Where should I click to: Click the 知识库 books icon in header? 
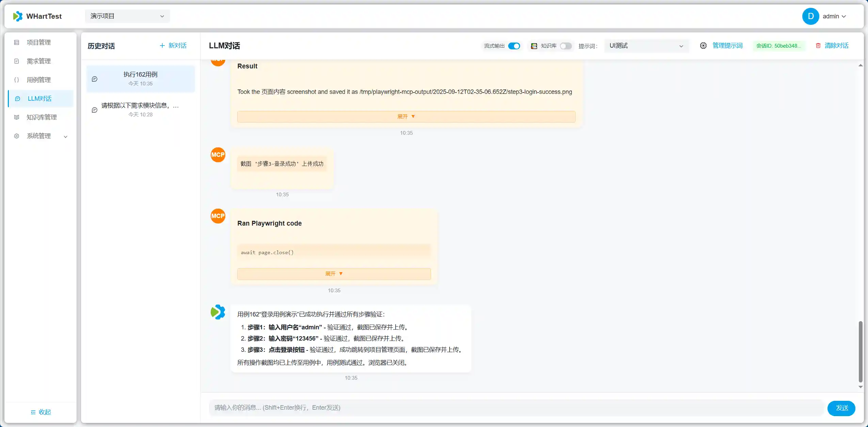(534, 46)
